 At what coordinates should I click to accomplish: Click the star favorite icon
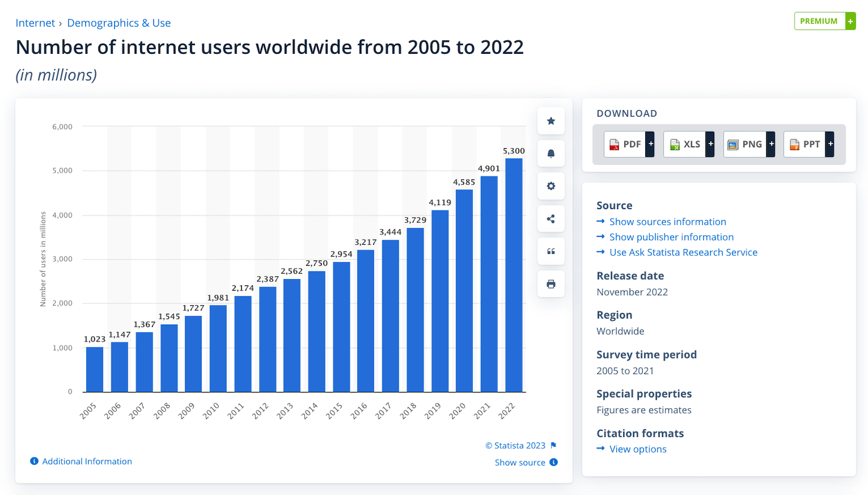(x=551, y=121)
